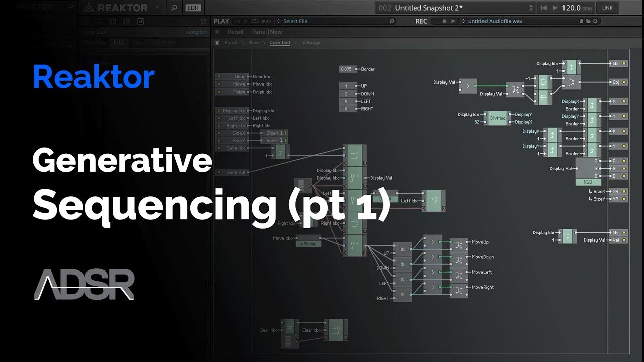The height and width of the screenshot is (362, 644).
Task: Toggle the EDIT mode button
Action: [x=193, y=8]
